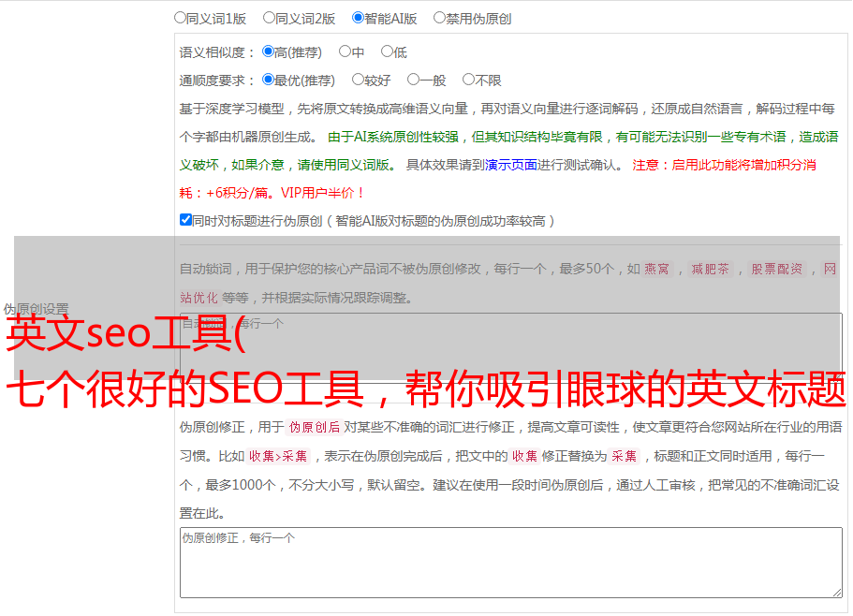
Task: Click the 燕窝 example keyword
Action: [656, 269]
